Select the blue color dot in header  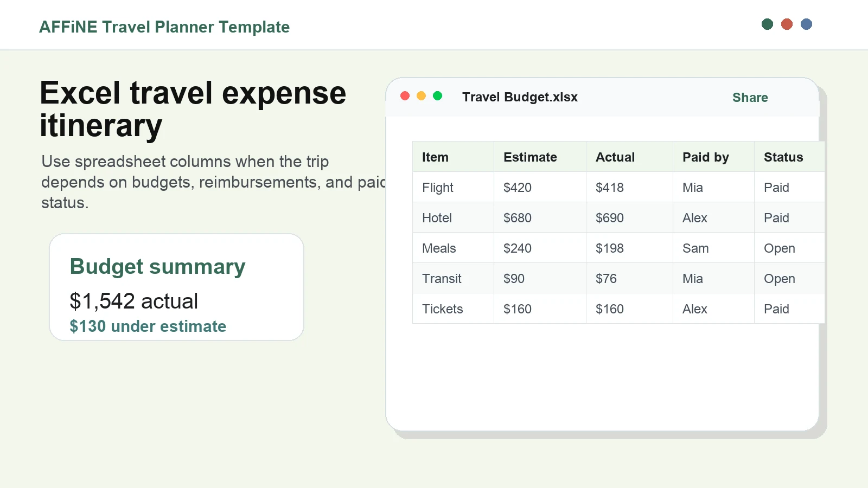(806, 24)
